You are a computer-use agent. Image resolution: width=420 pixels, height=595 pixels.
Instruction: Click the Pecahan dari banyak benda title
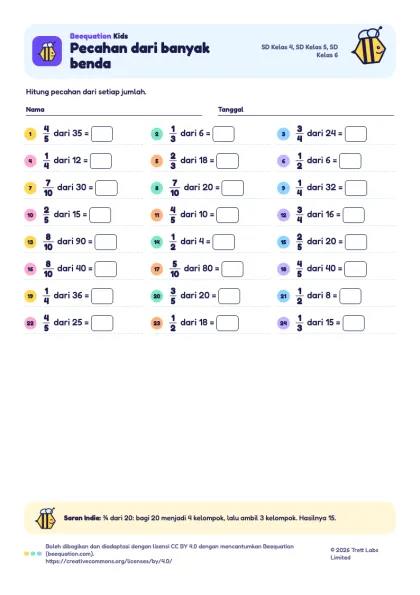pos(140,56)
